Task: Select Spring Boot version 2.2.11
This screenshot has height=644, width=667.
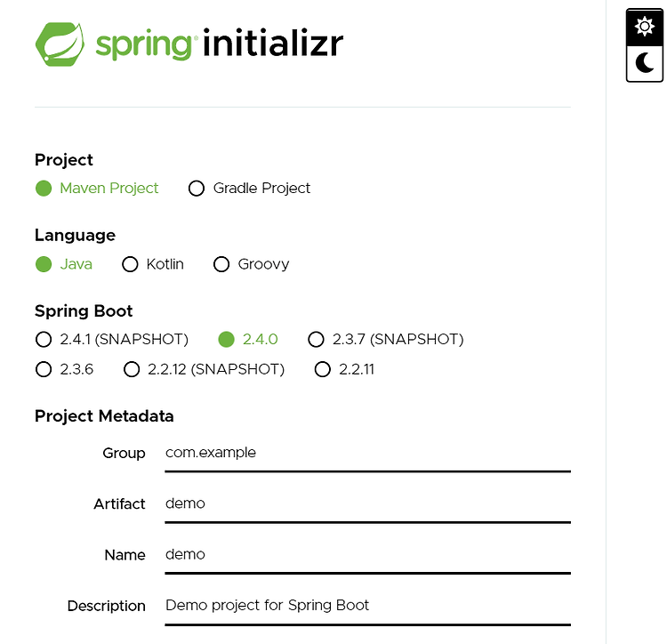Action: pyautogui.click(x=344, y=369)
